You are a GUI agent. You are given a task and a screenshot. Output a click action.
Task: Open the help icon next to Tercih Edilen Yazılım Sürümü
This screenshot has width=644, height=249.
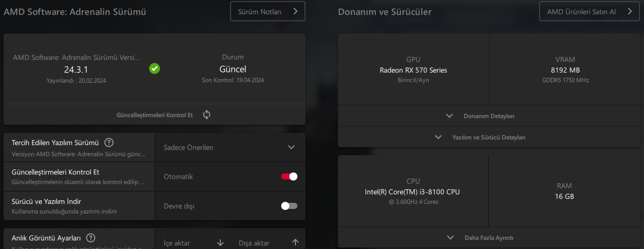(109, 143)
